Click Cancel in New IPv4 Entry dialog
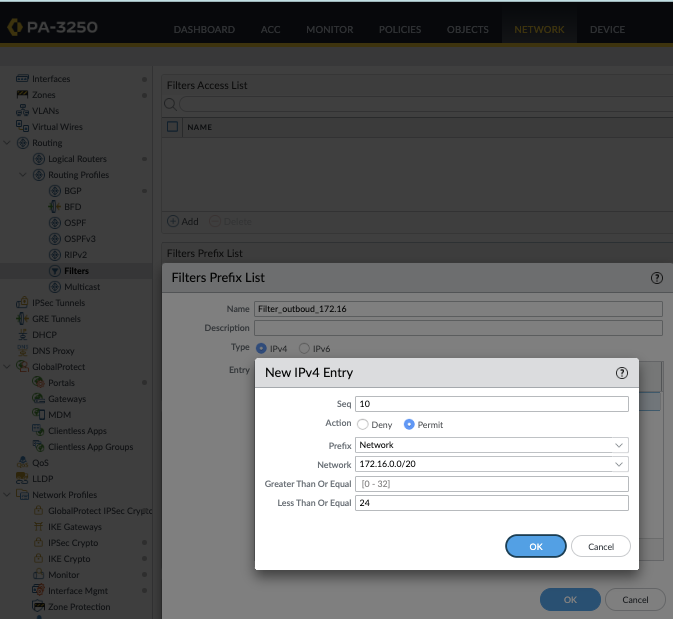 pos(601,546)
